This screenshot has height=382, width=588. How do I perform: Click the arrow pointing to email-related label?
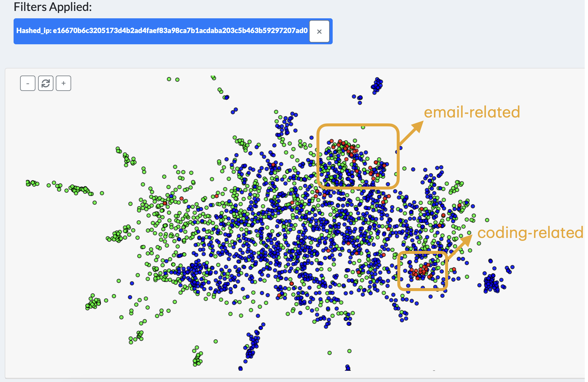click(x=412, y=133)
